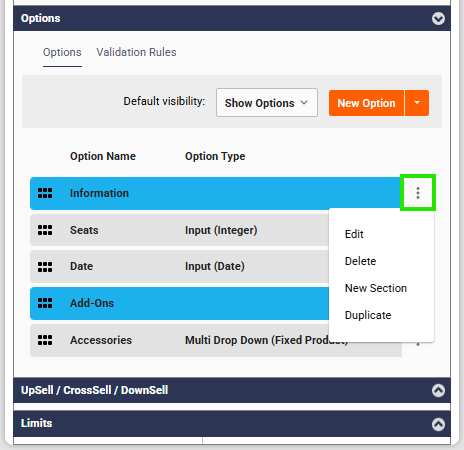
Task: Open the three-dot menu on Information row
Action: pyautogui.click(x=418, y=193)
